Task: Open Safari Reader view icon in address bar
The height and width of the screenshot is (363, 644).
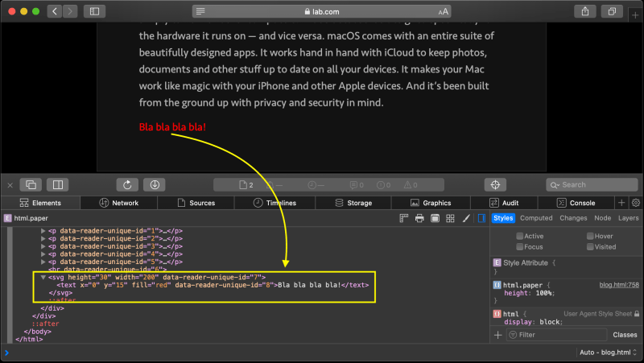Action: pyautogui.click(x=200, y=11)
